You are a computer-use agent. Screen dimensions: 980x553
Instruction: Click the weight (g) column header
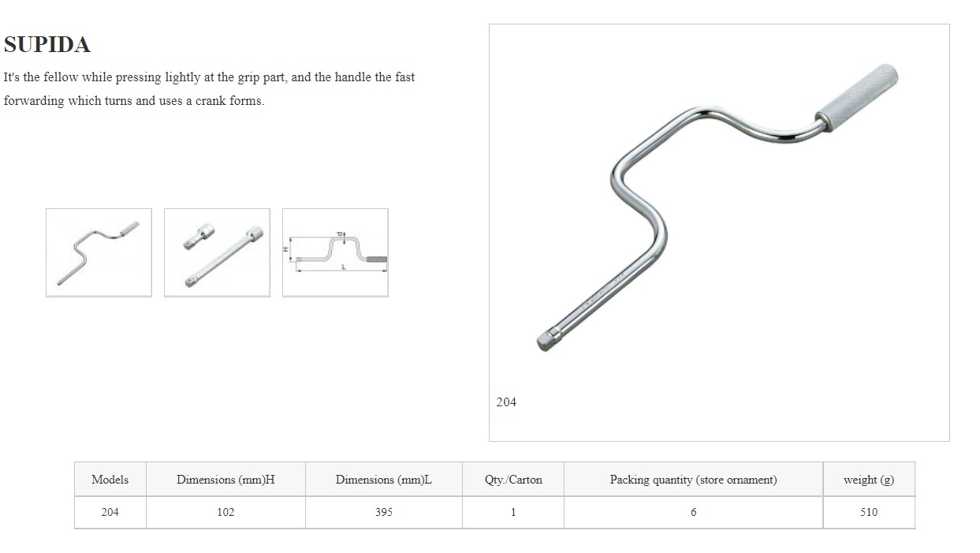[868, 480]
